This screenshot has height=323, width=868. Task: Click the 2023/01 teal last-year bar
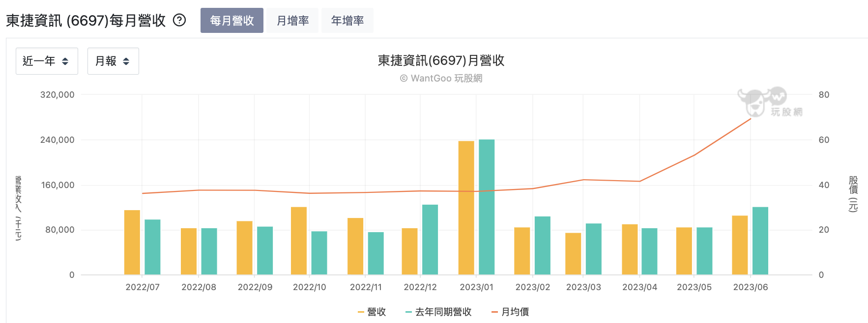[487, 207]
